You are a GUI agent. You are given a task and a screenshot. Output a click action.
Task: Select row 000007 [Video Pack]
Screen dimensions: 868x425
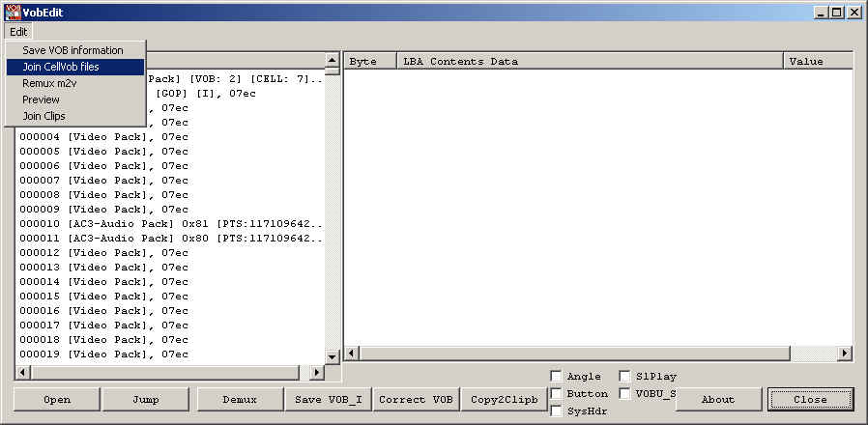pos(169,181)
